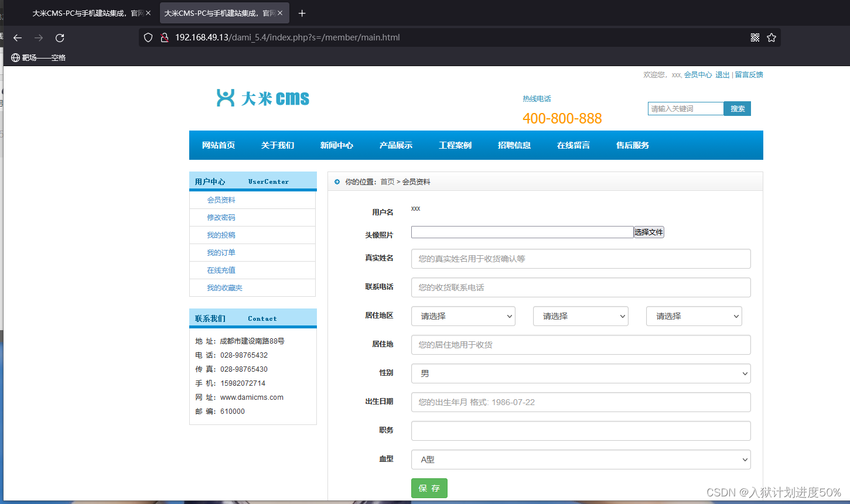Viewport: 850px width, 504px height.
Task: Close the active second 大米CMS tab
Action: tap(280, 13)
